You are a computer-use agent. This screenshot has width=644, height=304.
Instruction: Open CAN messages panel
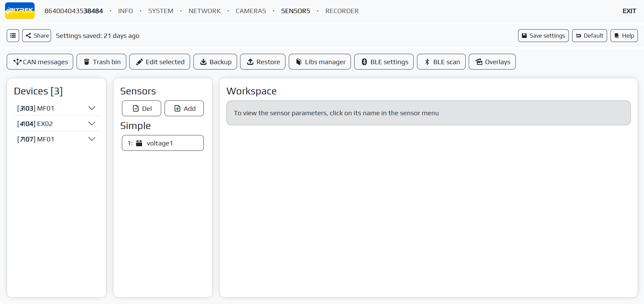tap(40, 62)
